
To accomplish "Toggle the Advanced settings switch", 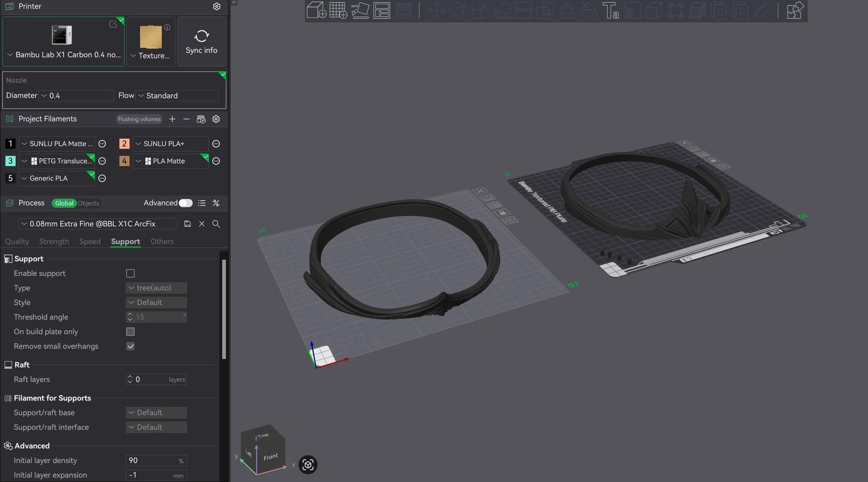I will (x=186, y=203).
